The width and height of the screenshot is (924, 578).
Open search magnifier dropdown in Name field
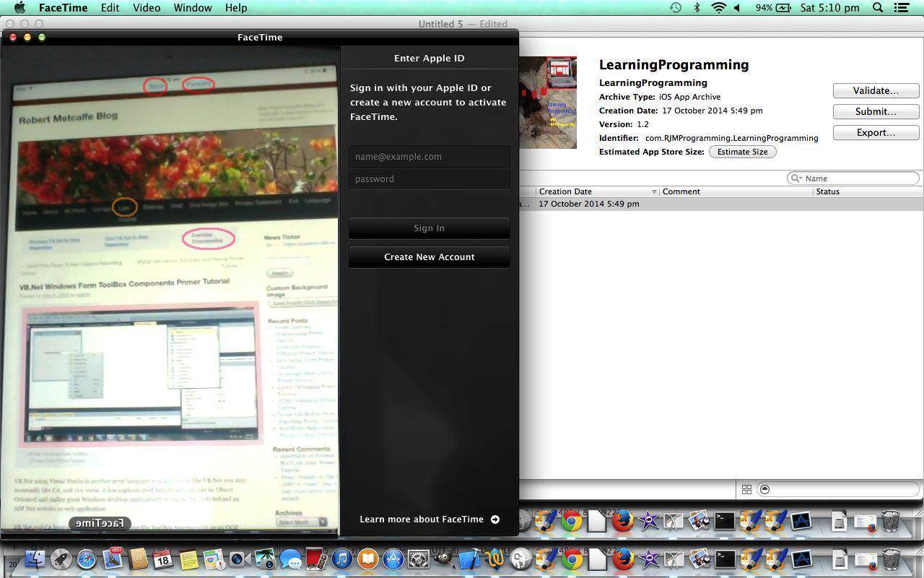coord(796,178)
